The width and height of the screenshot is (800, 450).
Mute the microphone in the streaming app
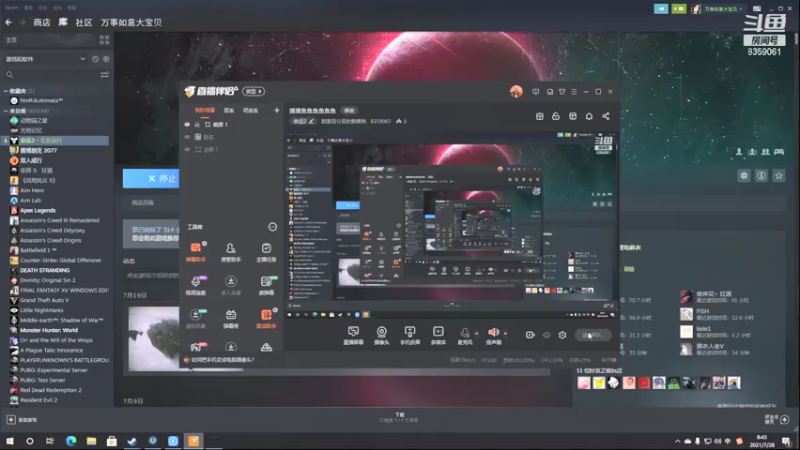point(465,333)
